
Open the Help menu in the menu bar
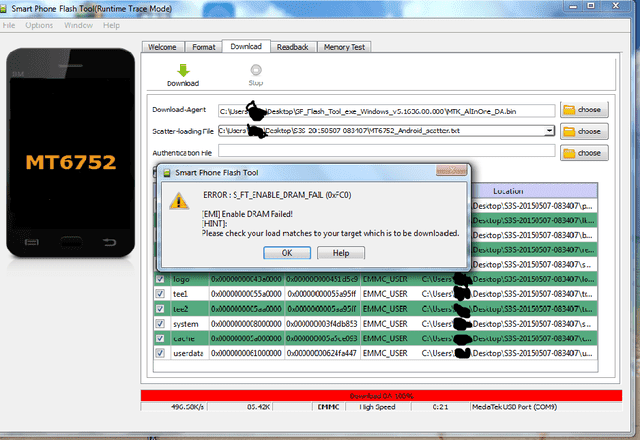click(x=111, y=25)
